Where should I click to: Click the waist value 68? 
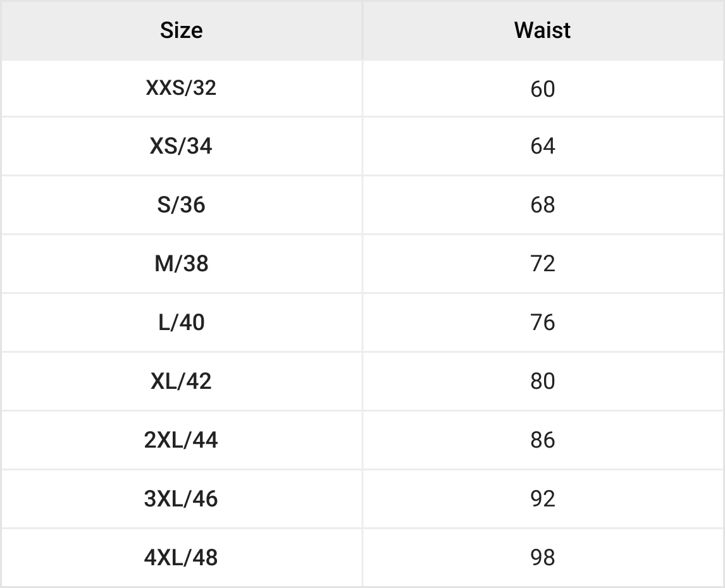543,205
